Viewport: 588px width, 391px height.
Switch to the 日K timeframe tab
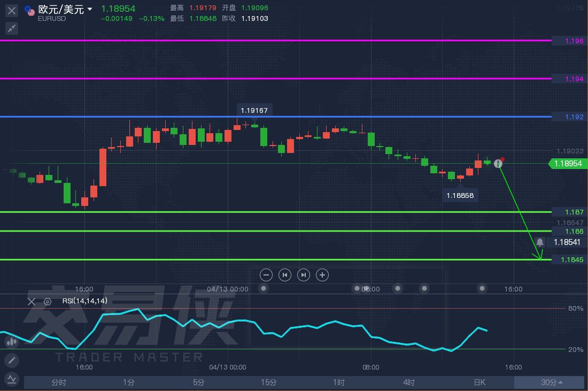point(479,382)
